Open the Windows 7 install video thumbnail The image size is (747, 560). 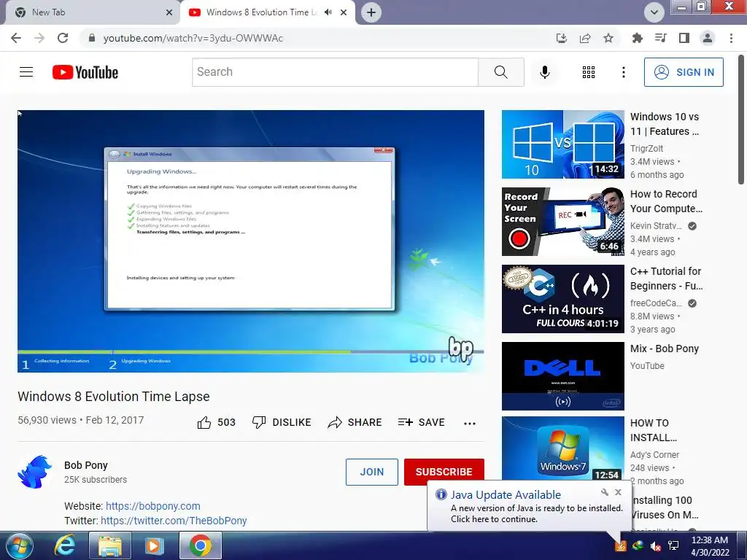click(x=562, y=448)
